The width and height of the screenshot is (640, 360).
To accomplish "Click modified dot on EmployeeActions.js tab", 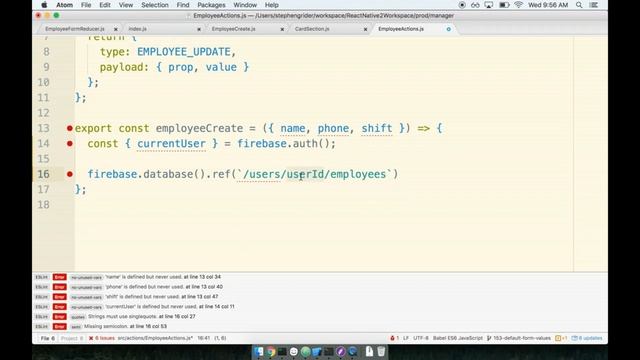I will [x=449, y=29].
